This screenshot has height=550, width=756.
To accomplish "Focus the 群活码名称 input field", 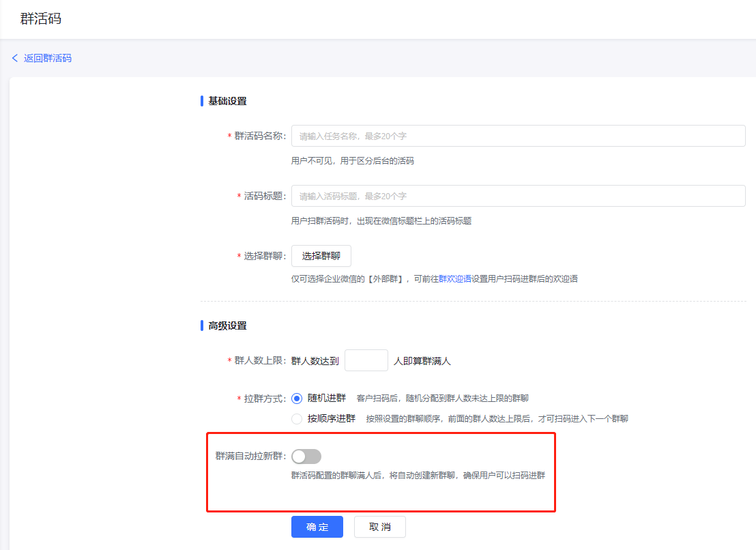I will [518, 136].
